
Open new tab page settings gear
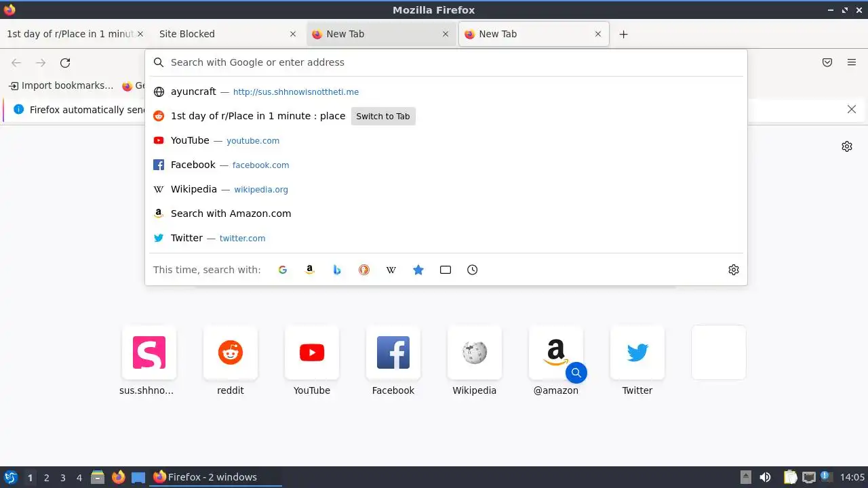pos(847,146)
